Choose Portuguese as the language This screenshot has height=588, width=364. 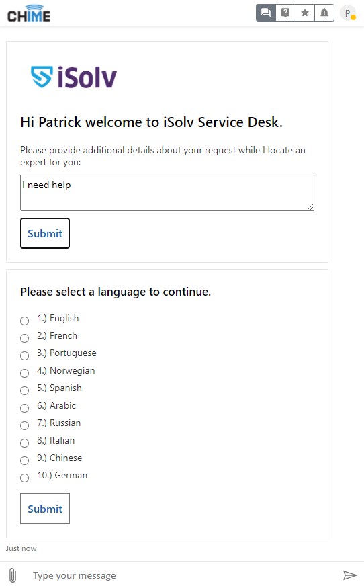click(24, 355)
